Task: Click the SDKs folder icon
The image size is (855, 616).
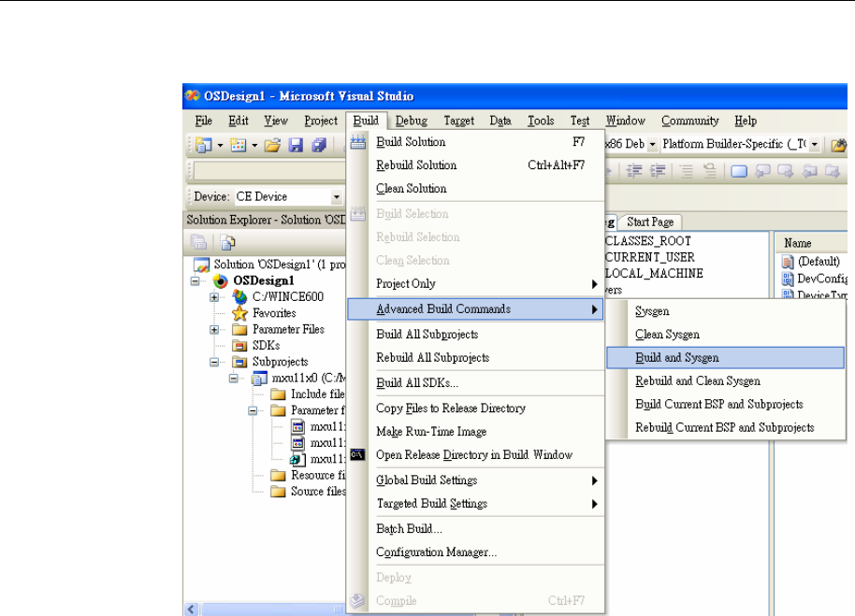Action: pyautogui.click(x=239, y=346)
